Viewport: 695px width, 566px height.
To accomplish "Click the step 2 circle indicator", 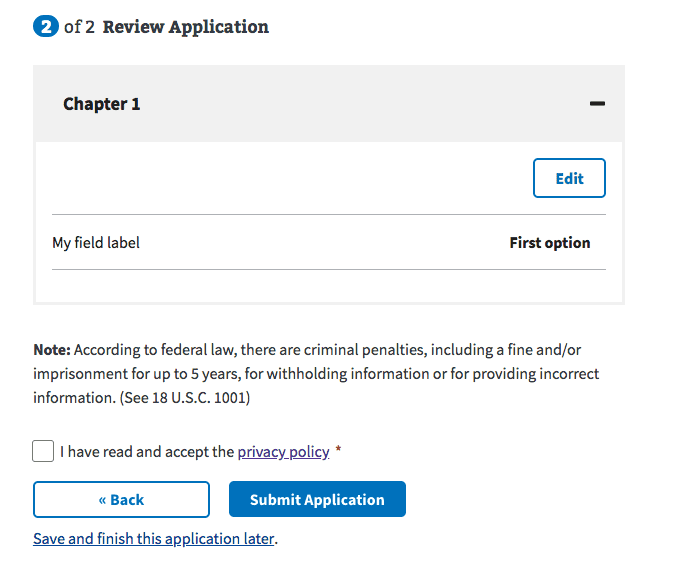I will point(46,27).
